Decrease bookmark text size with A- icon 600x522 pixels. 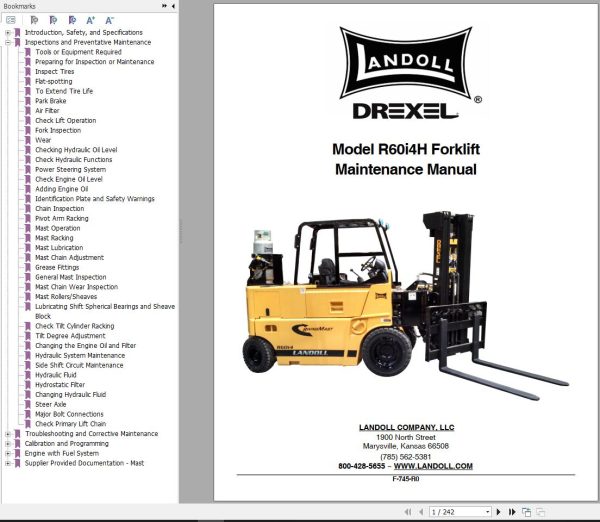pos(109,20)
